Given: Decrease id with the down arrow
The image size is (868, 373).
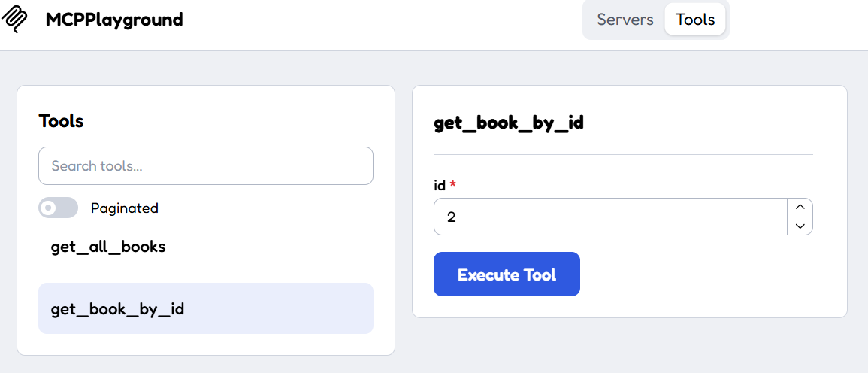Looking at the screenshot, I should click(x=800, y=226).
